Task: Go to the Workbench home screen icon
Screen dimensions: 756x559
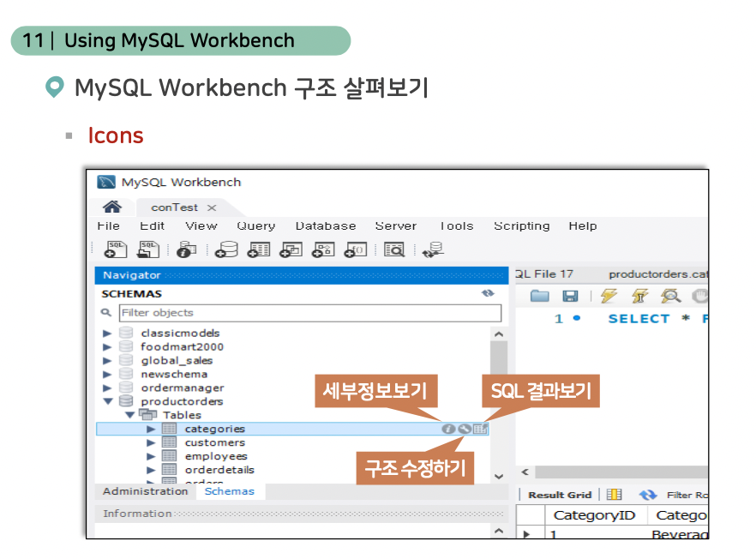Action: pos(111,207)
